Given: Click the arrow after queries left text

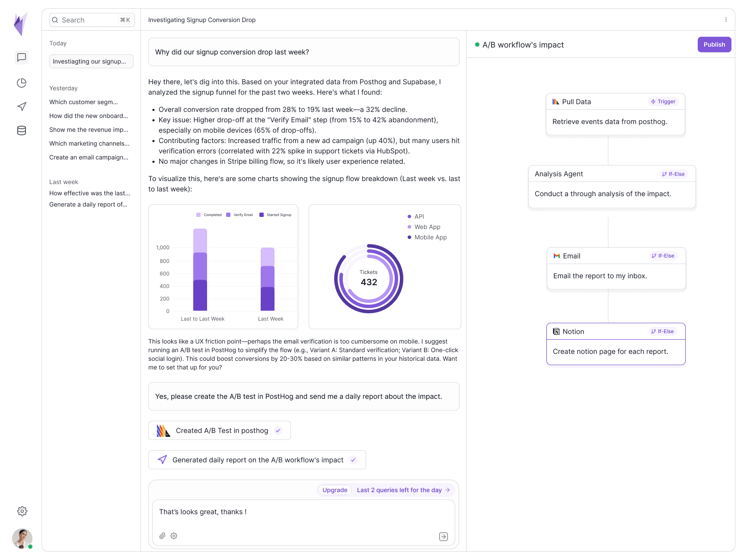Looking at the screenshot, I should pos(447,490).
